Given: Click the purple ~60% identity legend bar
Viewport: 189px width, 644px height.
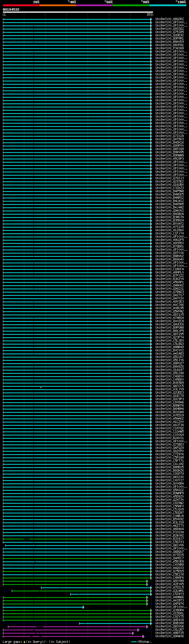Looking at the screenshot, I should coord(94,5).
